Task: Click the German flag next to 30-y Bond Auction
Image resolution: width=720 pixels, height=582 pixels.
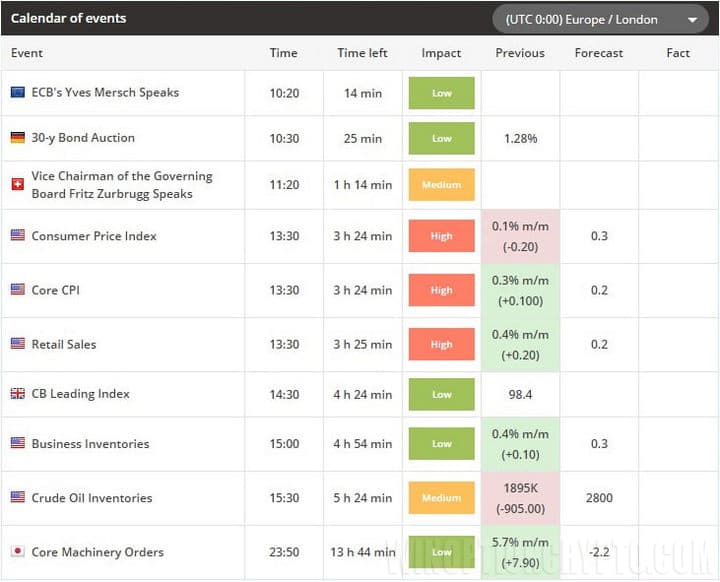Action: pyautogui.click(x=17, y=138)
